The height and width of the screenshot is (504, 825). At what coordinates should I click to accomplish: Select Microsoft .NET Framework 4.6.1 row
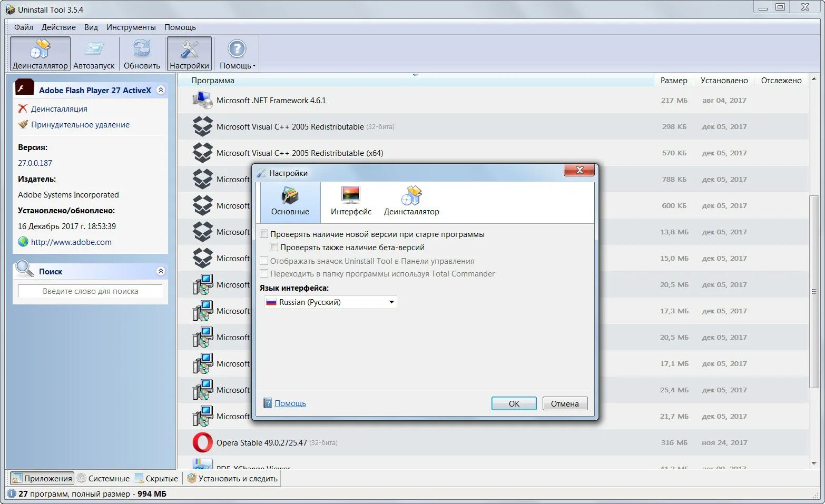(493, 100)
